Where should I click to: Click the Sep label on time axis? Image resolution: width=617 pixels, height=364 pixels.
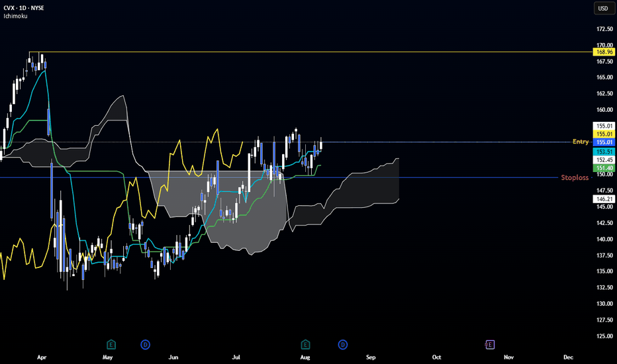371,357
